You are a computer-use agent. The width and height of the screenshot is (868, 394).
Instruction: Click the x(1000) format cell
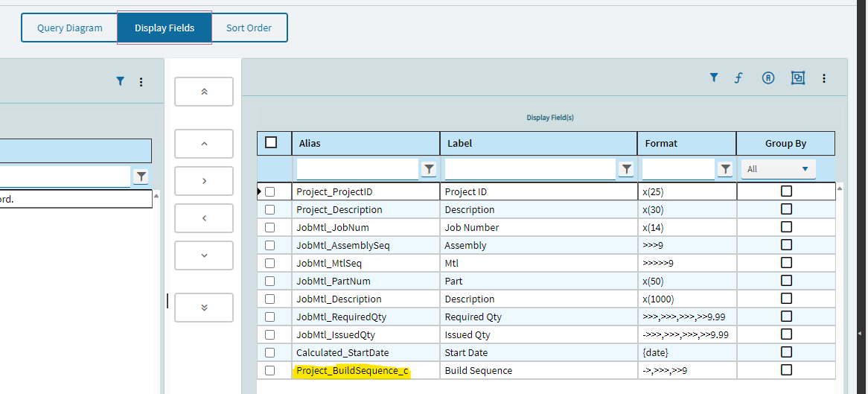pos(687,299)
